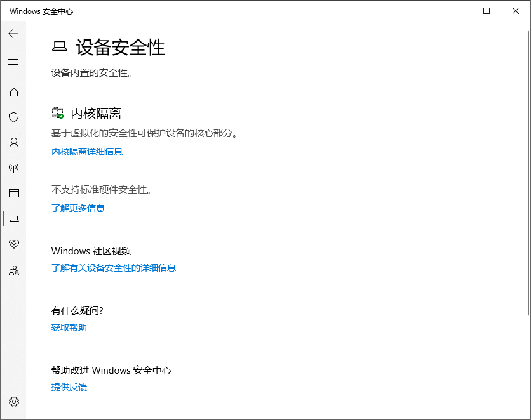531x420 pixels.
Task: Click the 设备安全性 page title
Action: coord(120,47)
